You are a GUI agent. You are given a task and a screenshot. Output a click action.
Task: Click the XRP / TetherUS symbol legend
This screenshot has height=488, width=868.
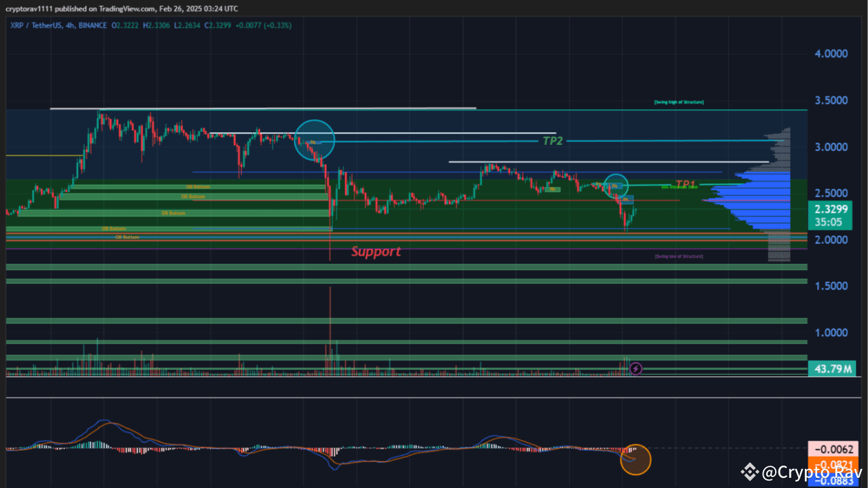[x=35, y=25]
